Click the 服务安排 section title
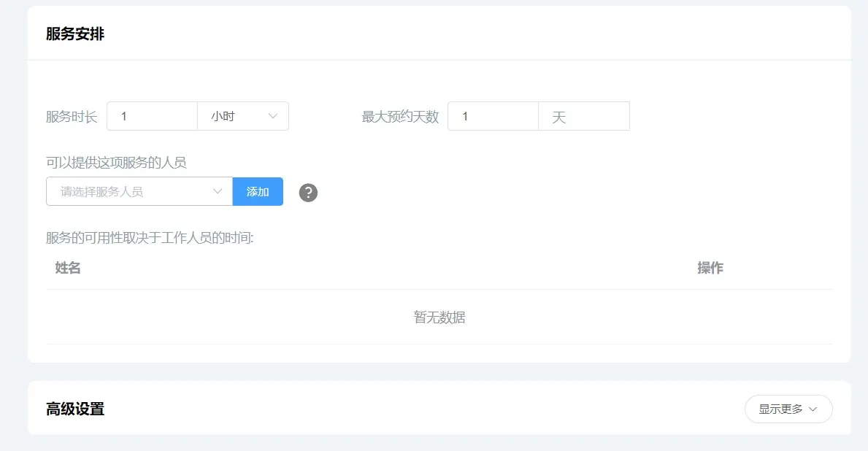This screenshot has width=868, height=451. pyautogui.click(x=75, y=34)
